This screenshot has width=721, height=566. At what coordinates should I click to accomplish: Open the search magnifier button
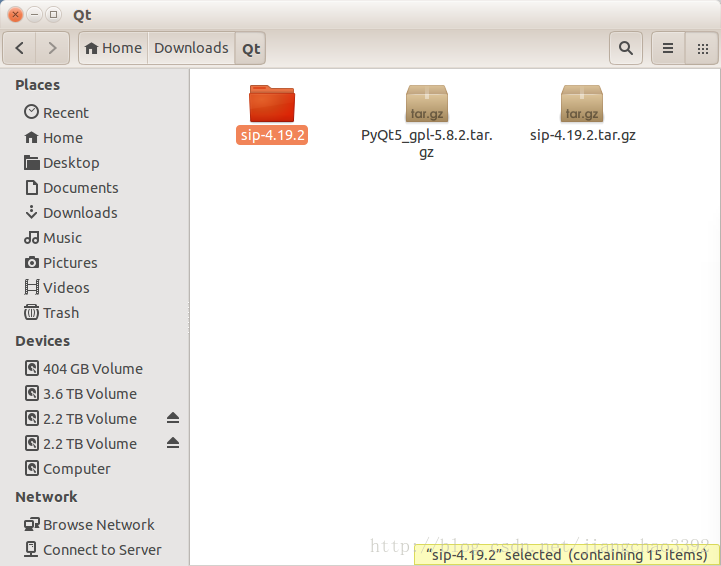625,48
